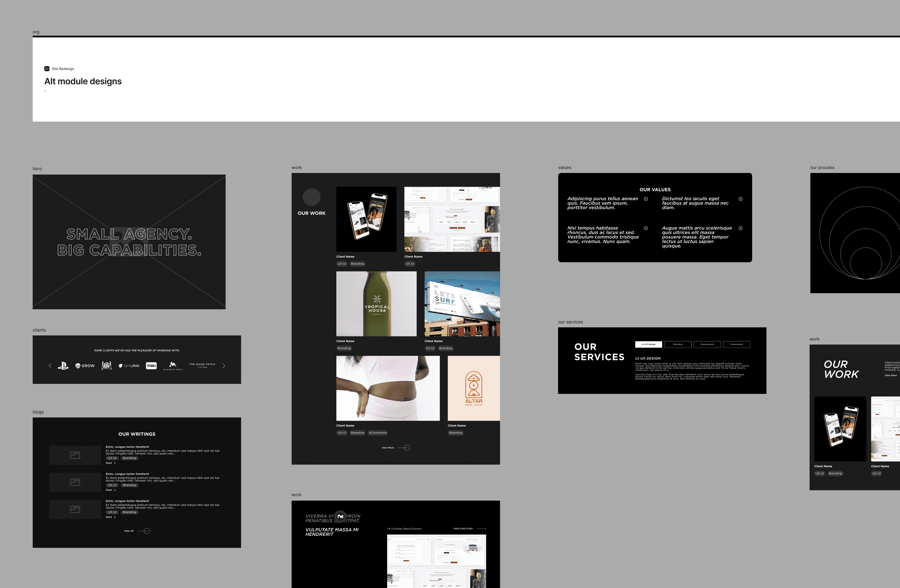This screenshot has width=900, height=588.
Task: Click the 20th Century Fox logo
Action: 107,365
